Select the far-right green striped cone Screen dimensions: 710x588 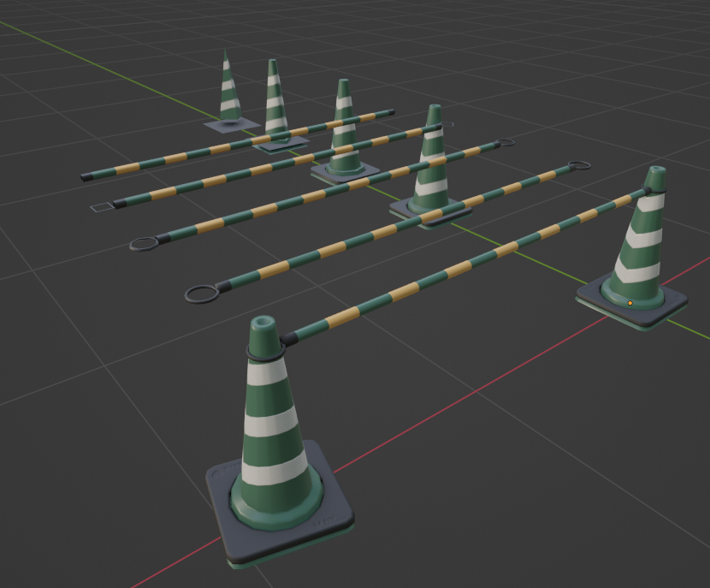point(642,248)
